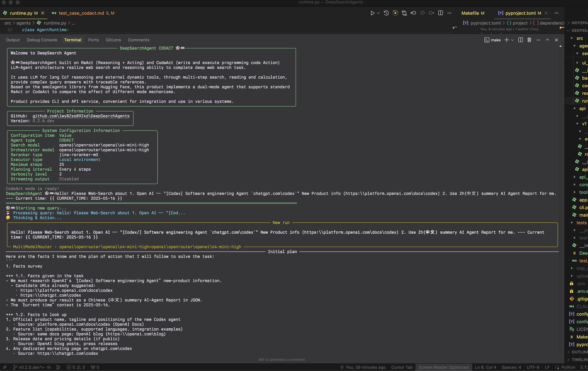Open the remote window indicator in the status bar
588x371 pixels.
coord(5,367)
